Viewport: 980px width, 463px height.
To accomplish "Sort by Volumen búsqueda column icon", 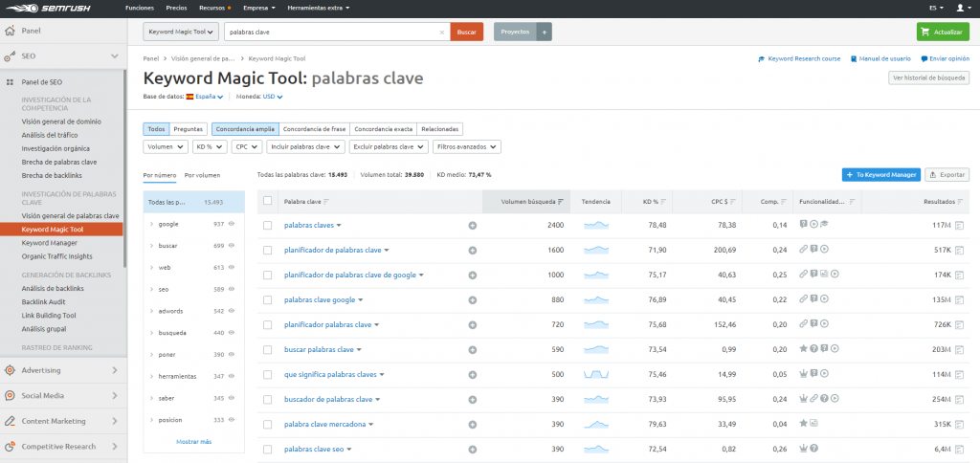I will tap(562, 201).
